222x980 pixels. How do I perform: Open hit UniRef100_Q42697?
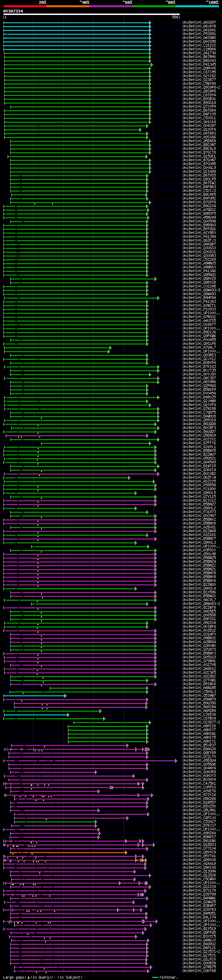click(199, 23)
